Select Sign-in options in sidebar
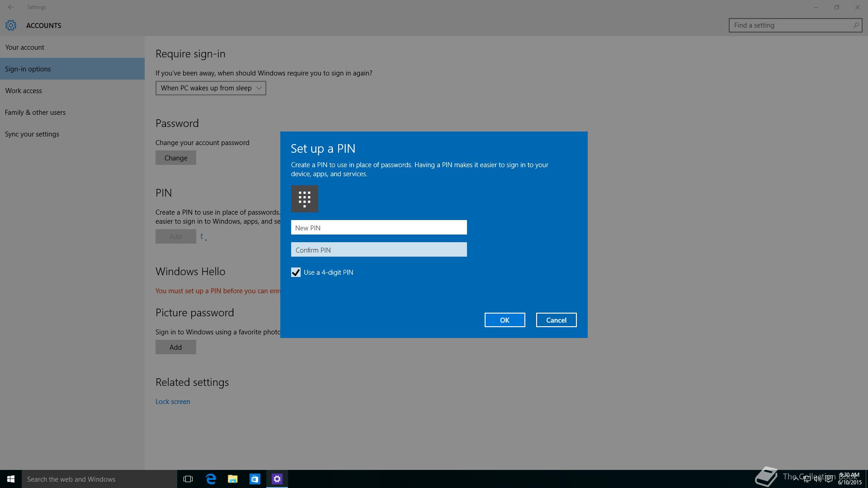 (x=72, y=69)
